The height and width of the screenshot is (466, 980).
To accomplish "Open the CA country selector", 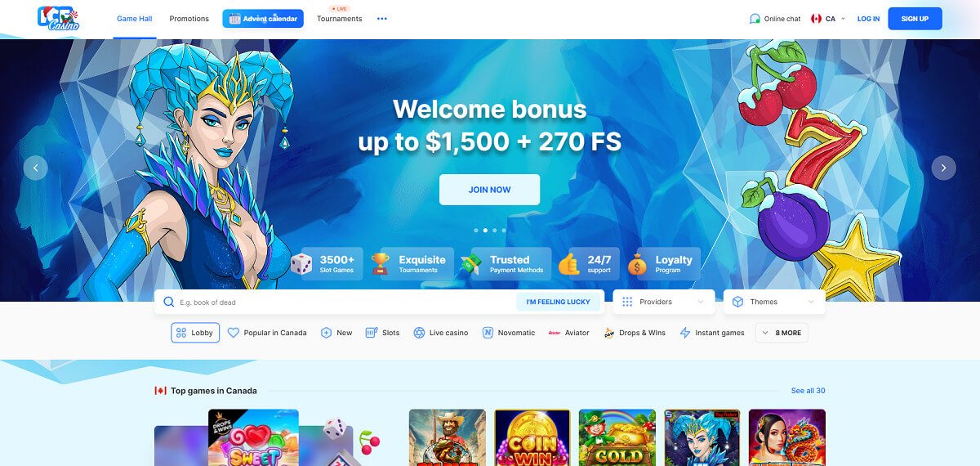I will [x=828, y=19].
